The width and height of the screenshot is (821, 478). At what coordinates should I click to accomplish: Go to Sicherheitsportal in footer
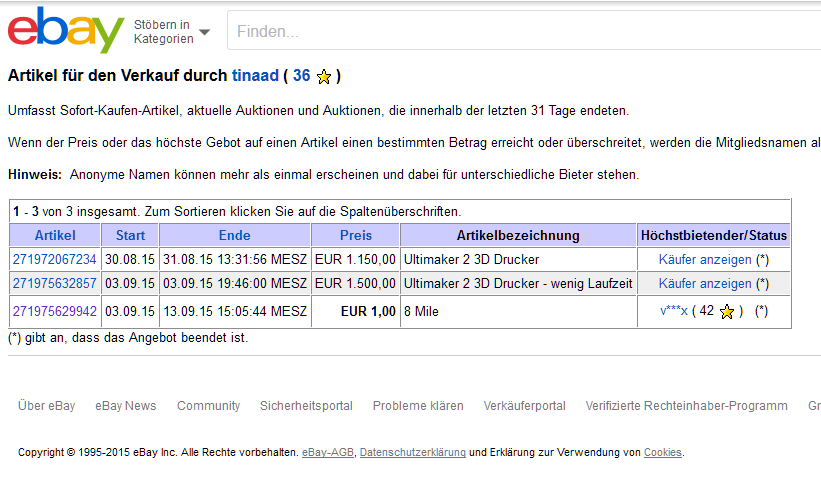[x=306, y=406]
